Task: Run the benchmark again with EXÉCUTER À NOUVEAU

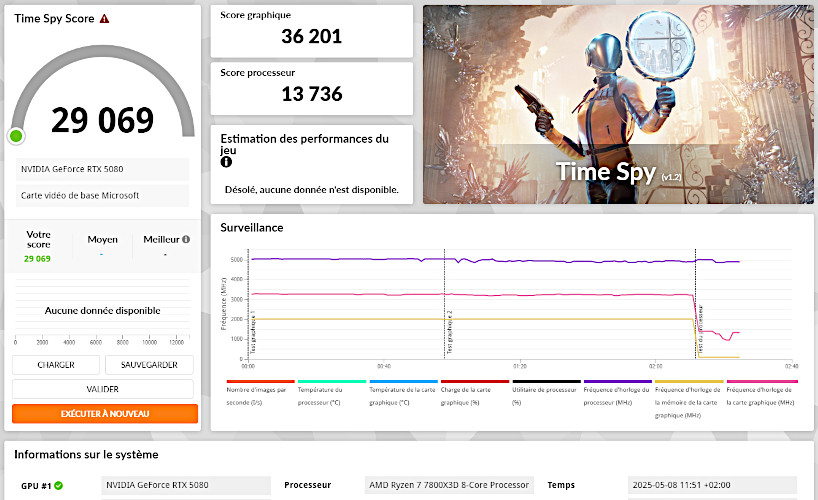Action: (105, 413)
